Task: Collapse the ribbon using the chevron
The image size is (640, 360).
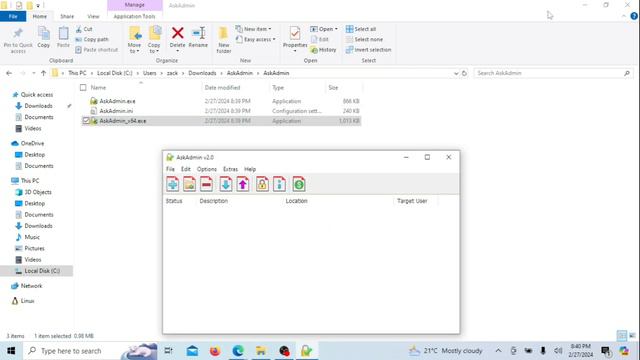Action: (x=624, y=16)
